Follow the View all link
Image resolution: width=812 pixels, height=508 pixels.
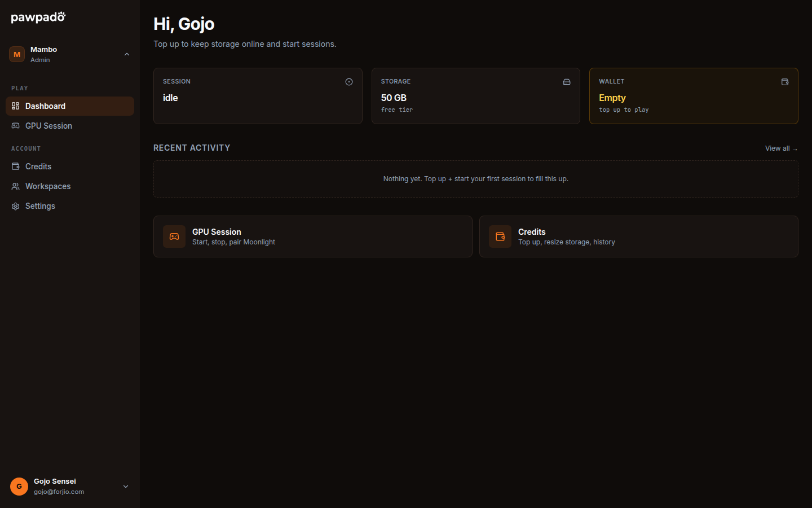[x=781, y=148]
